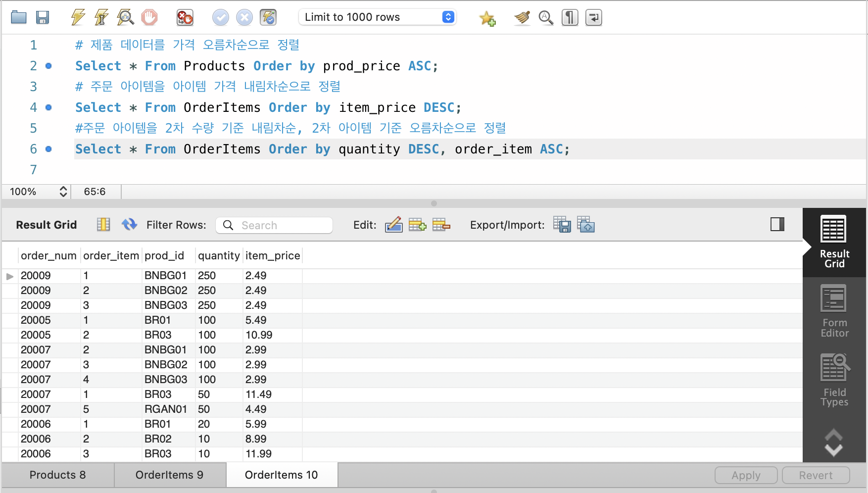
Task: Select item_price cell 4.49
Action: [273, 409]
